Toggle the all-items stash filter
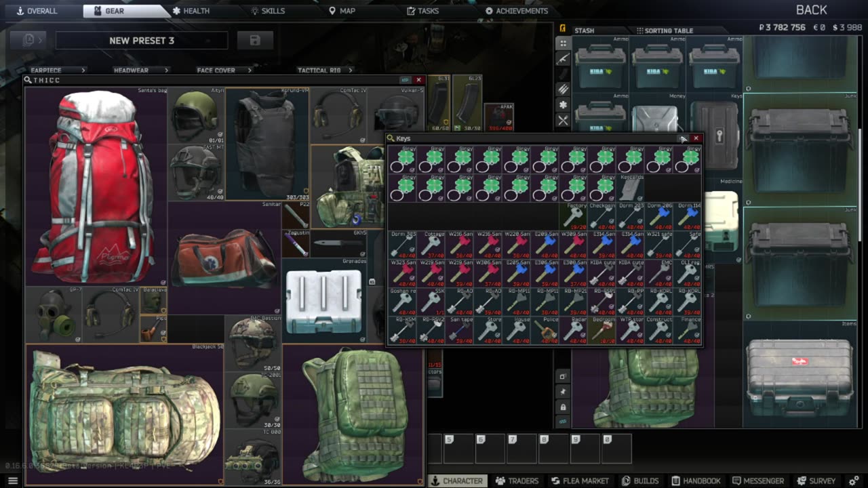The width and height of the screenshot is (868, 488). pyautogui.click(x=563, y=43)
